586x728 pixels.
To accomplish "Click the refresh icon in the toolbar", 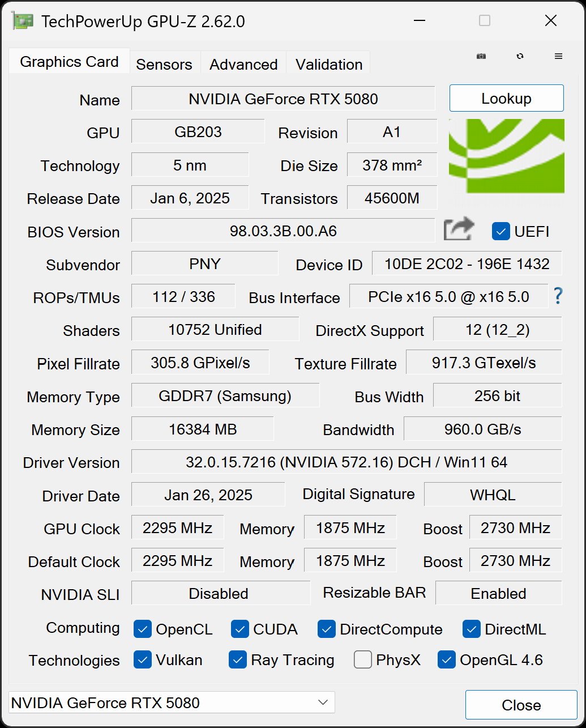I will coord(520,56).
